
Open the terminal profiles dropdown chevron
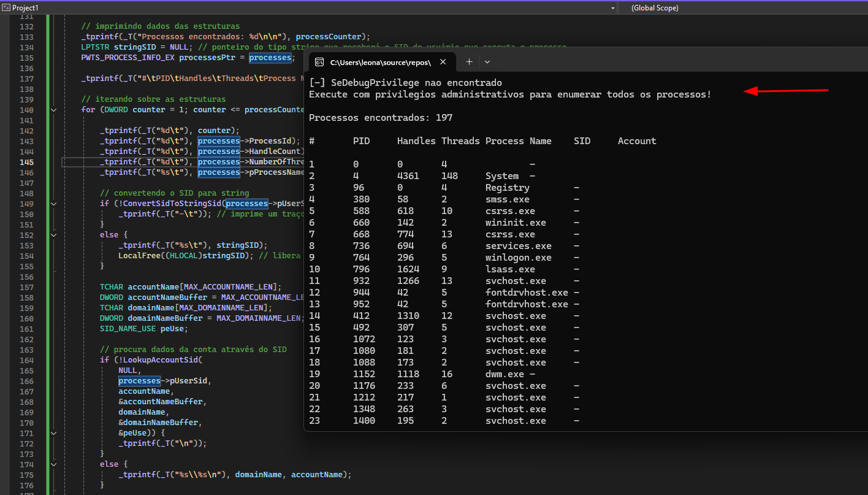coord(487,62)
